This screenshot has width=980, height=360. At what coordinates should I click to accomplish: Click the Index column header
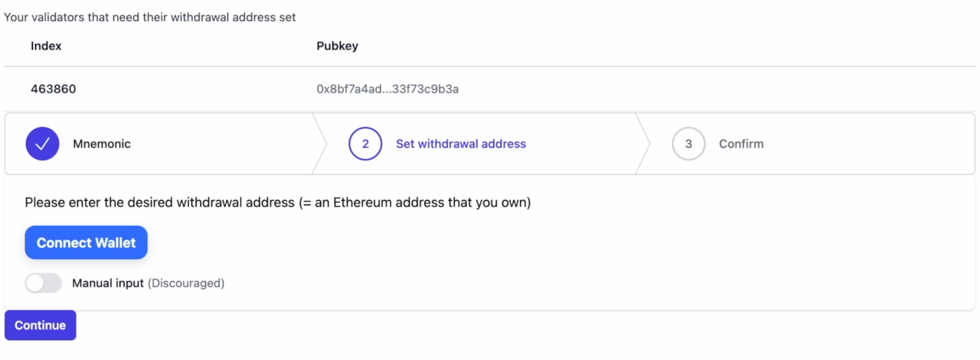[46, 46]
